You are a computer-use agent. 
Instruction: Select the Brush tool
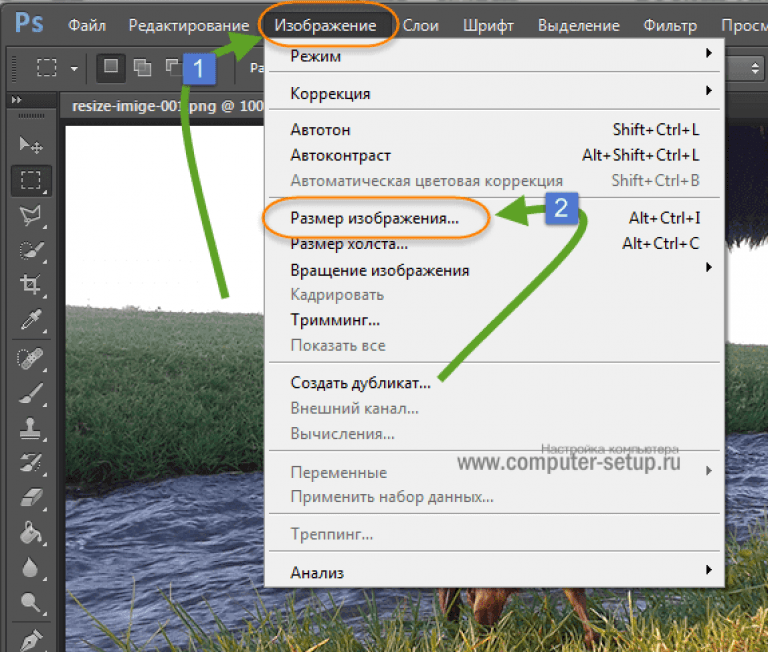31,394
